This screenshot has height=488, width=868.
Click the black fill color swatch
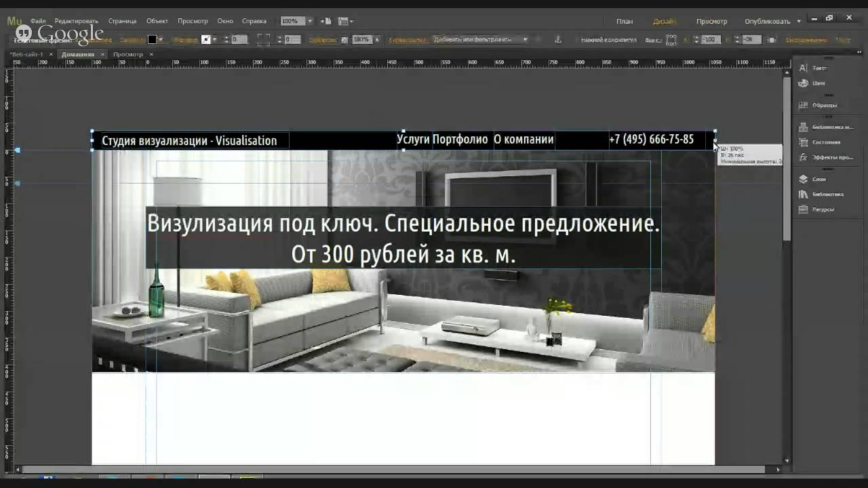tap(153, 40)
